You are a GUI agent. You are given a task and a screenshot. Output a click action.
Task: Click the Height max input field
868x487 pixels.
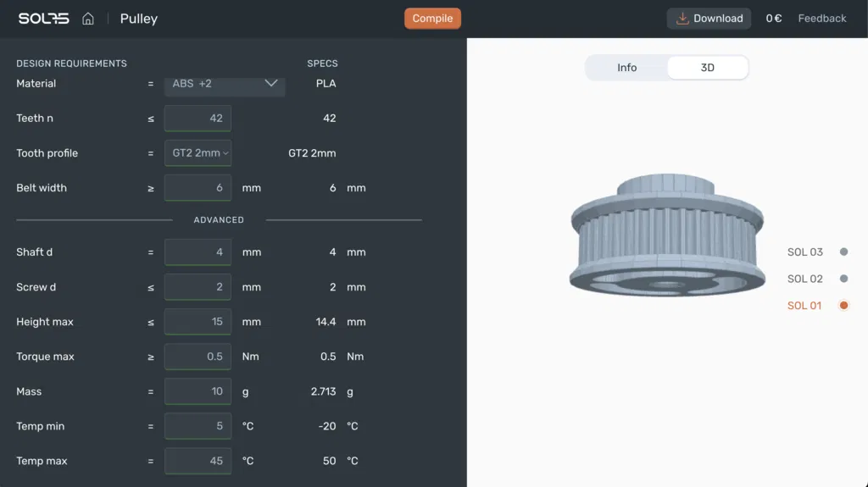pos(198,322)
